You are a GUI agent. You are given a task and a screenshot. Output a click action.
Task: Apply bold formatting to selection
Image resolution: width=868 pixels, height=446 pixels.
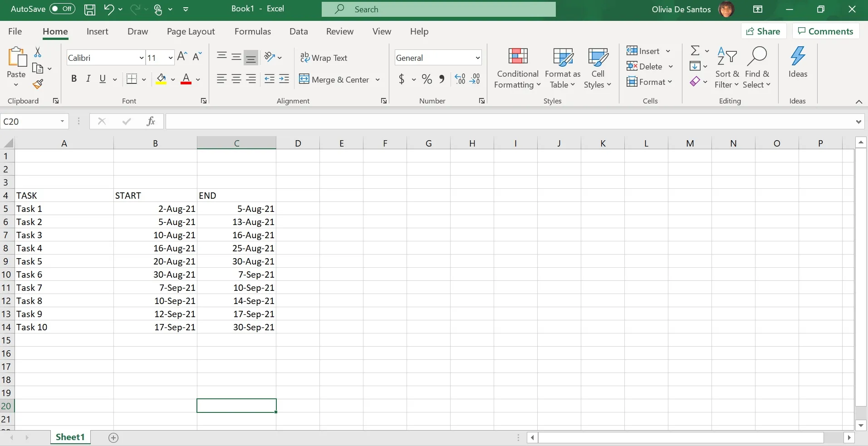click(74, 78)
